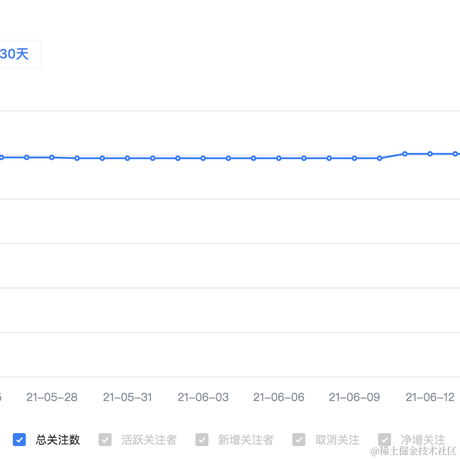Click the 取消关注 legend label
460x460 pixels.
pyautogui.click(x=337, y=440)
